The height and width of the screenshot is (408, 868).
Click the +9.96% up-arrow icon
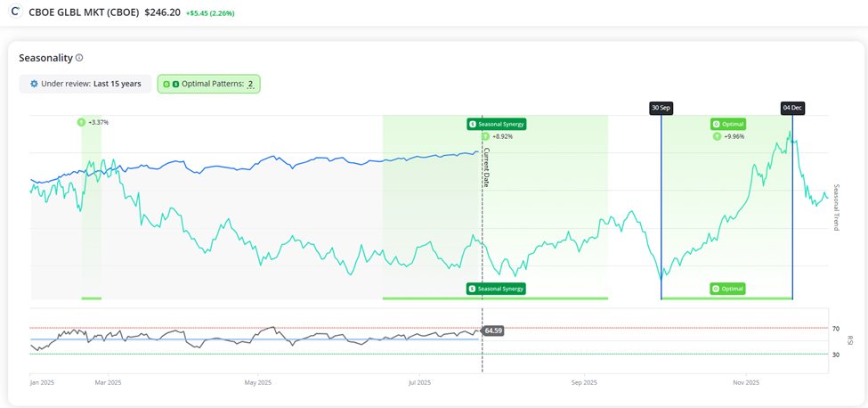point(717,136)
